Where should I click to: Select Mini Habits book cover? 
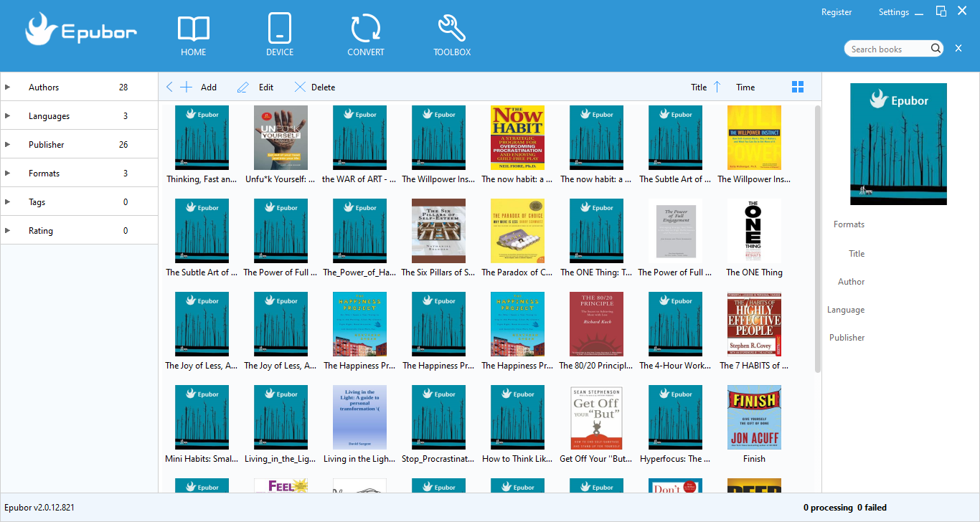(x=202, y=417)
